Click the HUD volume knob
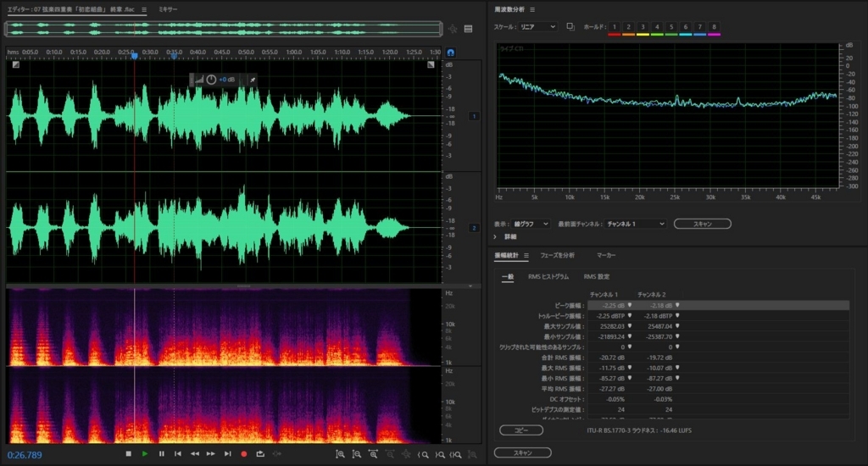 [211, 80]
